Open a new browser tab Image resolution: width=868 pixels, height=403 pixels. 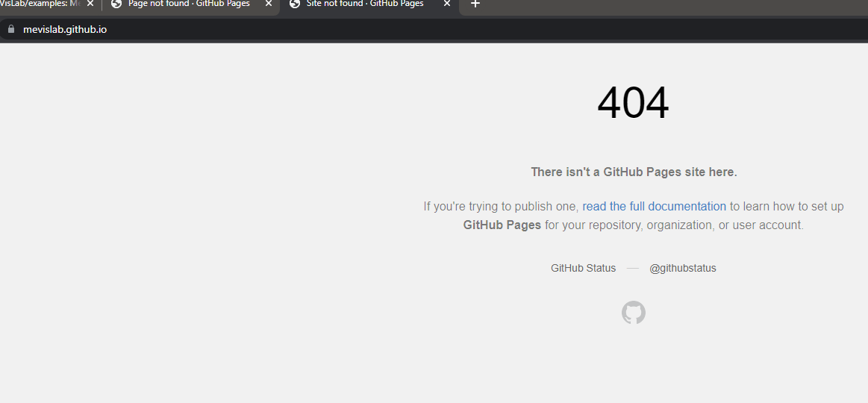coord(475,4)
